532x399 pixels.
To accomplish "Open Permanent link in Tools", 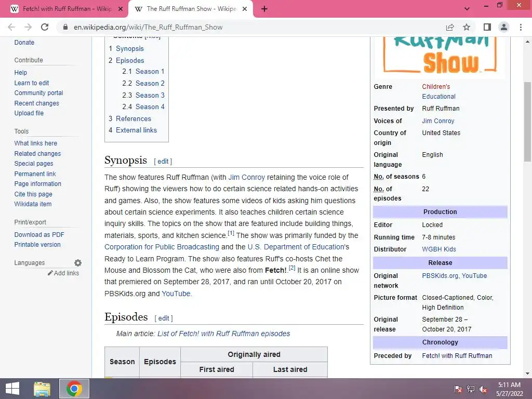I will click(x=35, y=174).
